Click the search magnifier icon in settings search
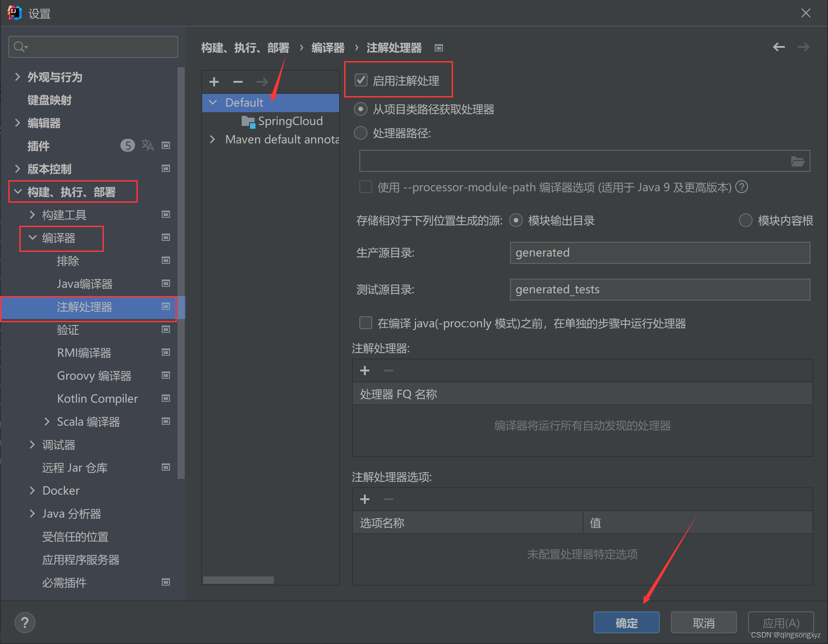 tap(20, 47)
